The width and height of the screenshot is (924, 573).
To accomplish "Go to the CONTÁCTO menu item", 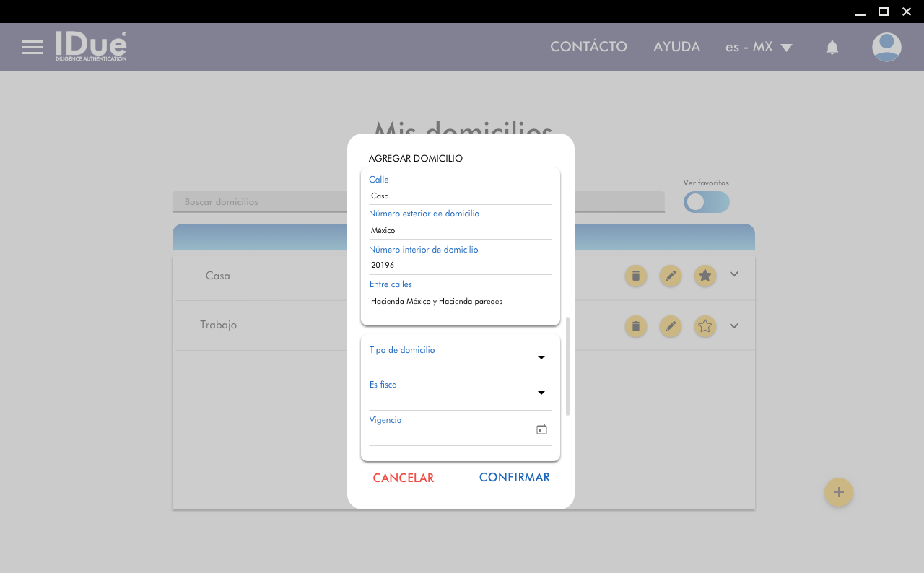I will point(588,47).
